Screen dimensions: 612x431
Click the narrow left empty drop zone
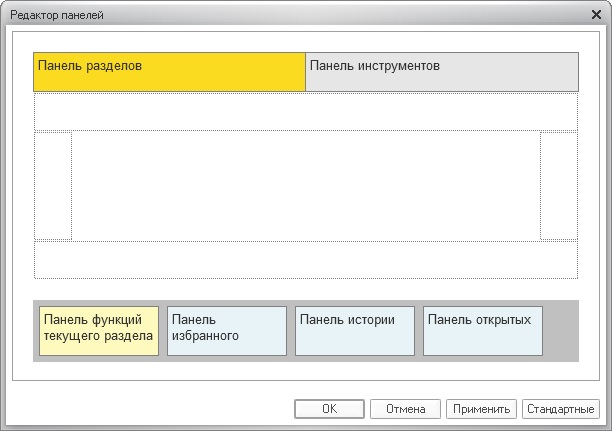point(53,185)
